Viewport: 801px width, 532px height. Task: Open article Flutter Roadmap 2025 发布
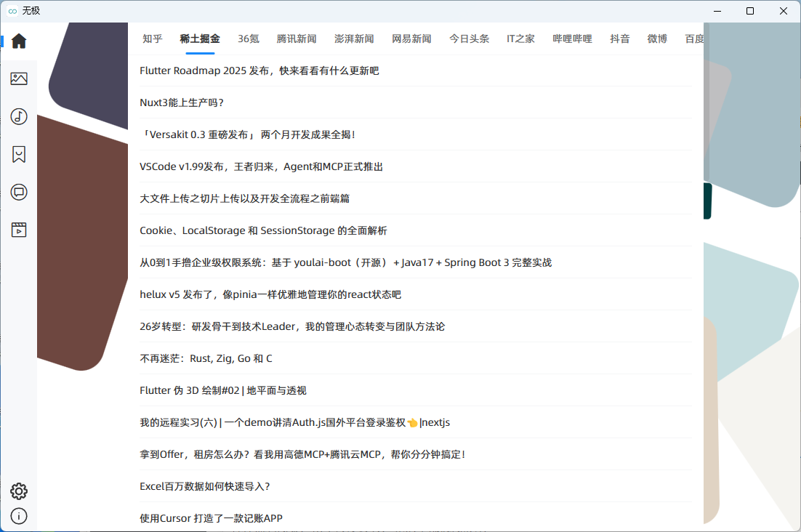259,70
